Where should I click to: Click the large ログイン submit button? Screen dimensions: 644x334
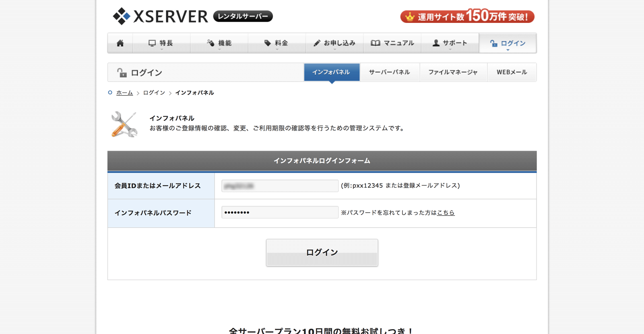pyautogui.click(x=322, y=252)
